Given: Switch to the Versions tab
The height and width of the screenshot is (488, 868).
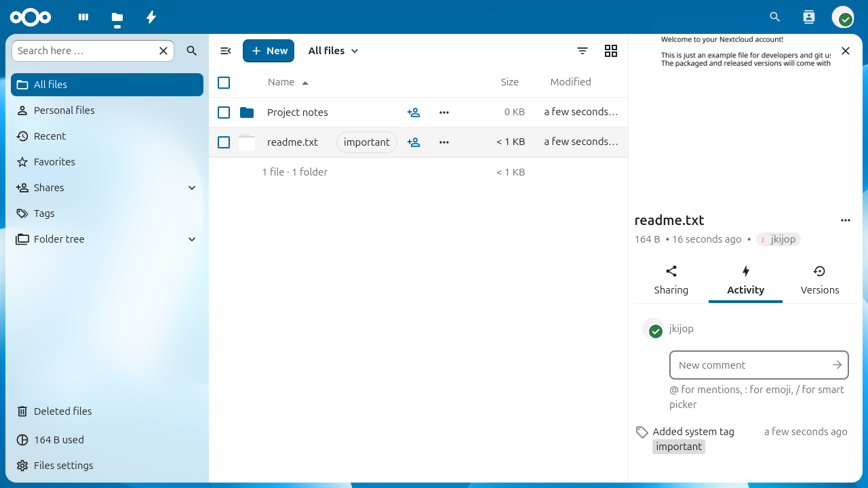Looking at the screenshot, I should tap(819, 280).
